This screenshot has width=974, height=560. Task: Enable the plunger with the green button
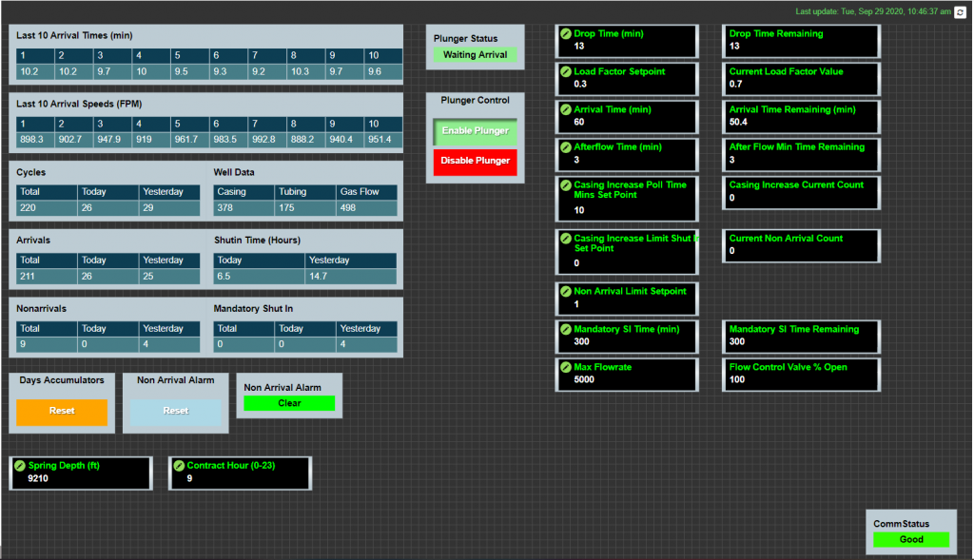tap(476, 131)
